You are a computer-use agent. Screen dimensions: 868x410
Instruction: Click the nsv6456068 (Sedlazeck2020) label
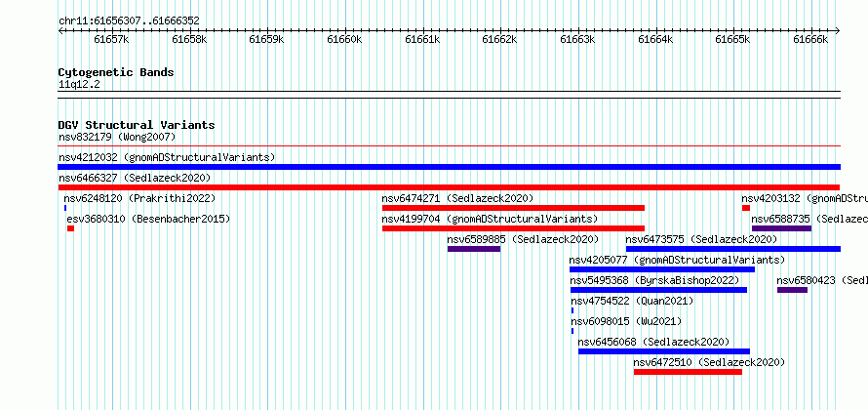click(x=653, y=342)
